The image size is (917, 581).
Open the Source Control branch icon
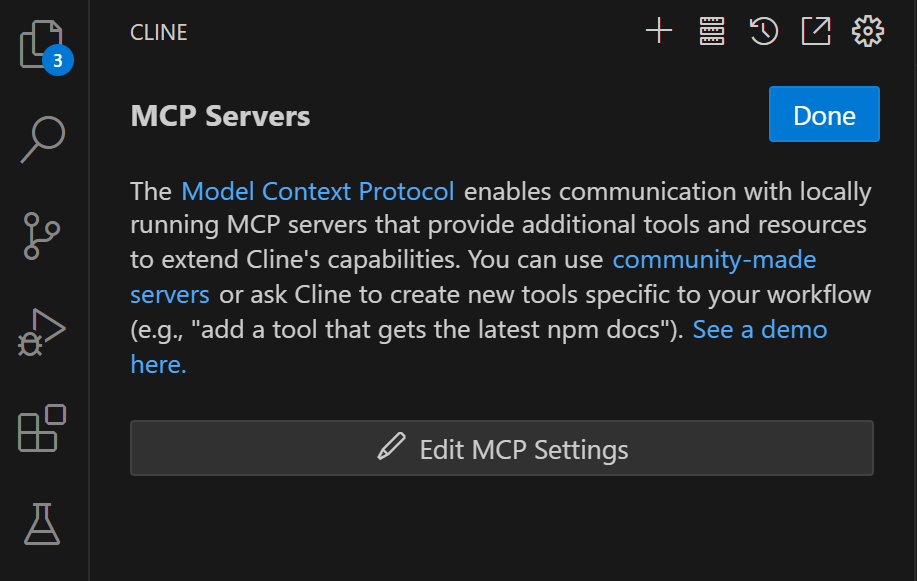pyautogui.click(x=42, y=236)
